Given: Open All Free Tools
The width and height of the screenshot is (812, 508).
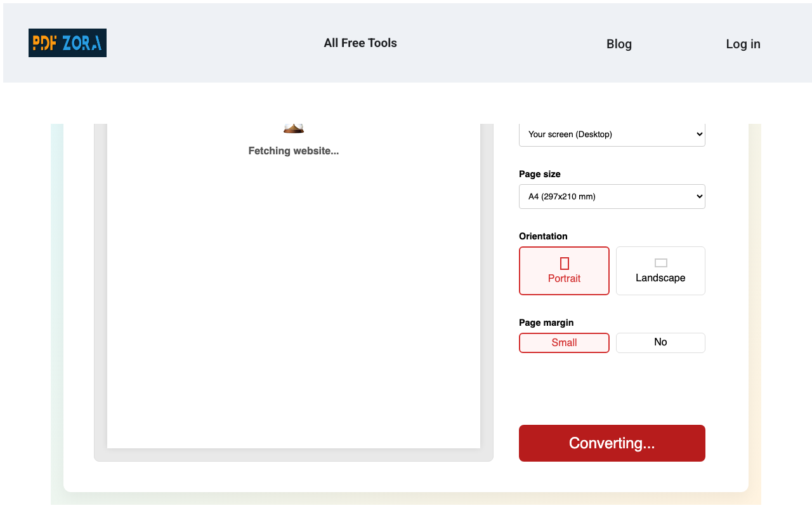Looking at the screenshot, I should 360,43.
